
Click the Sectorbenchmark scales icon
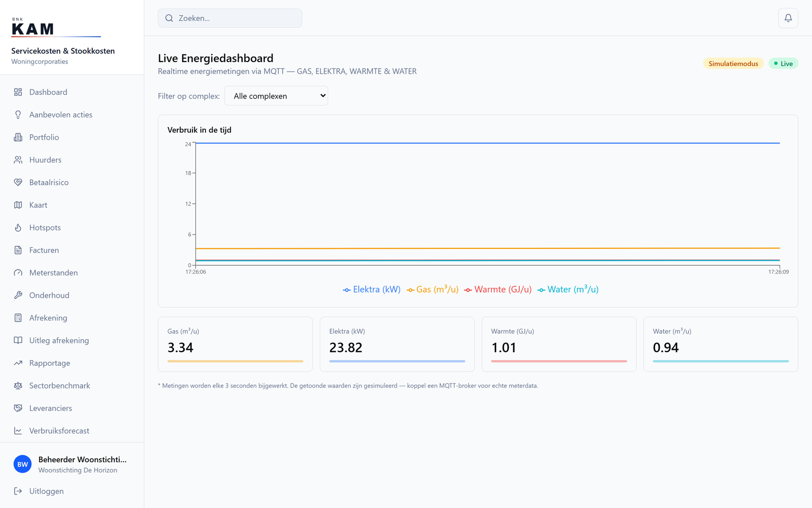18,386
